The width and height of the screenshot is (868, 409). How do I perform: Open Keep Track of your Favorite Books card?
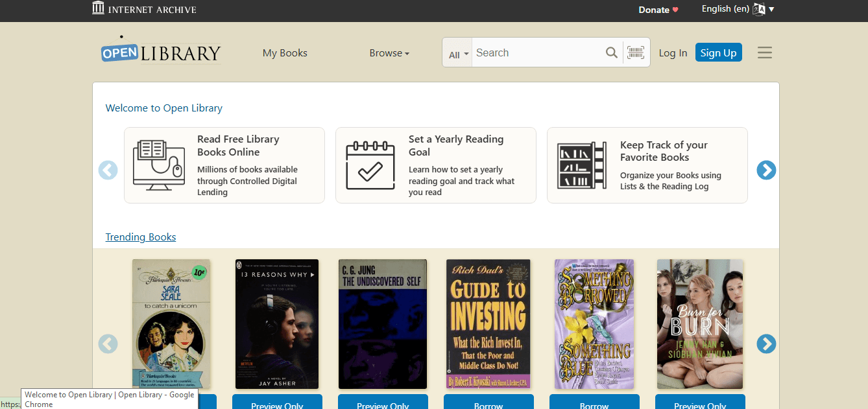coord(647,165)
